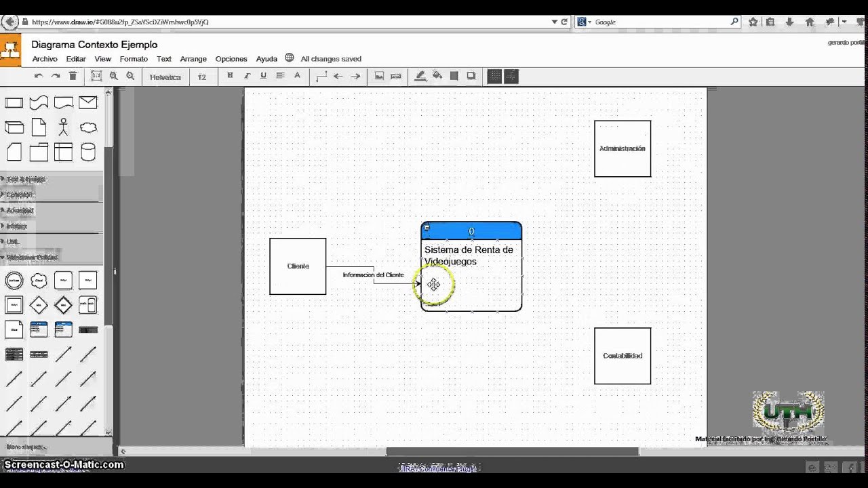The width and height of the screenshot is (868, 488).
Task: Open the Helvetica font family dropdown
Action: point(165,77)
